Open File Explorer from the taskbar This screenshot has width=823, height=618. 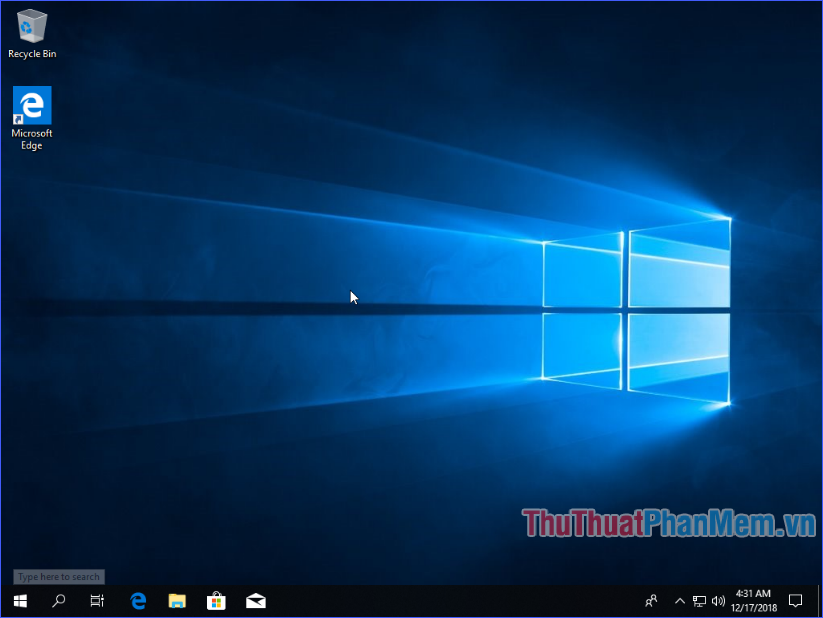pyautogui.click(x=177, y=601)
